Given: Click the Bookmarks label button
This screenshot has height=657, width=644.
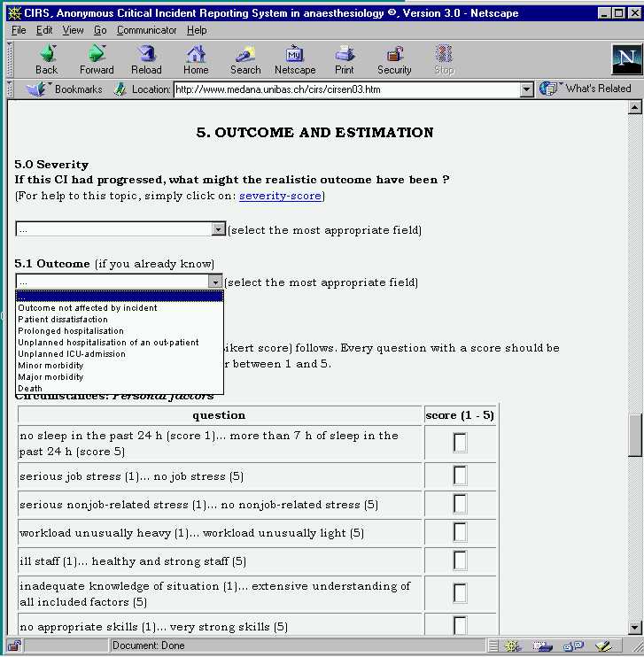Looking at the screenshot, I should pyautogui.click(x=79, y=89).
